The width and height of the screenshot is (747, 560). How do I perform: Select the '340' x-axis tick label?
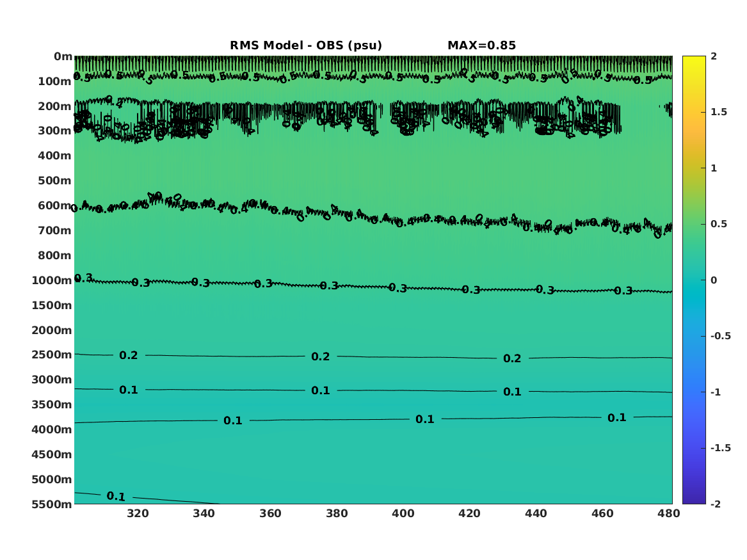coord(204,513)
